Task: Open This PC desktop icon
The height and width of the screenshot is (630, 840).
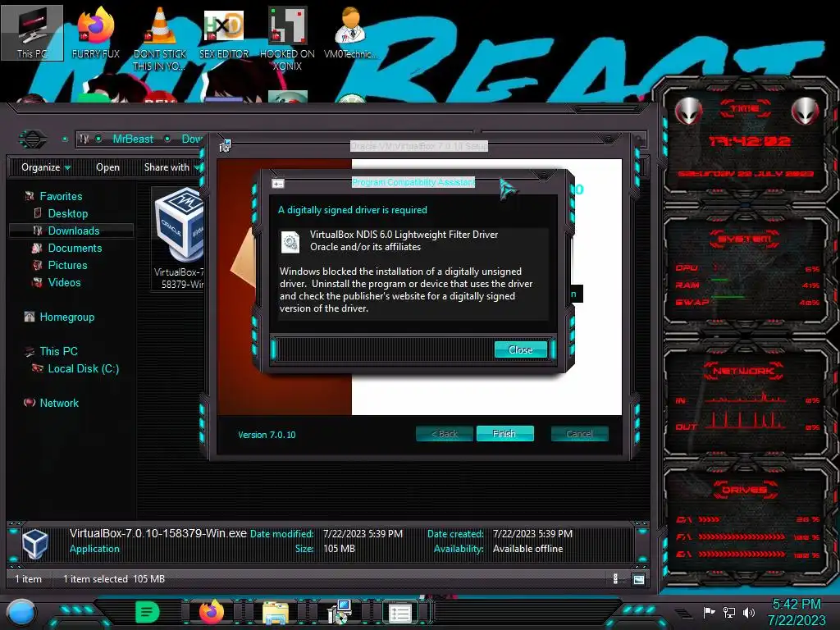Action: click(32, 32)
